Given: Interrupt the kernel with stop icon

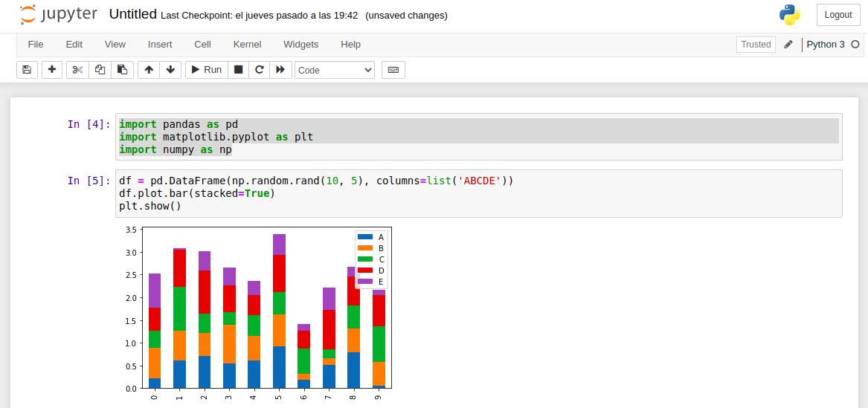Looking at the screenshot, I should [238, 70].
